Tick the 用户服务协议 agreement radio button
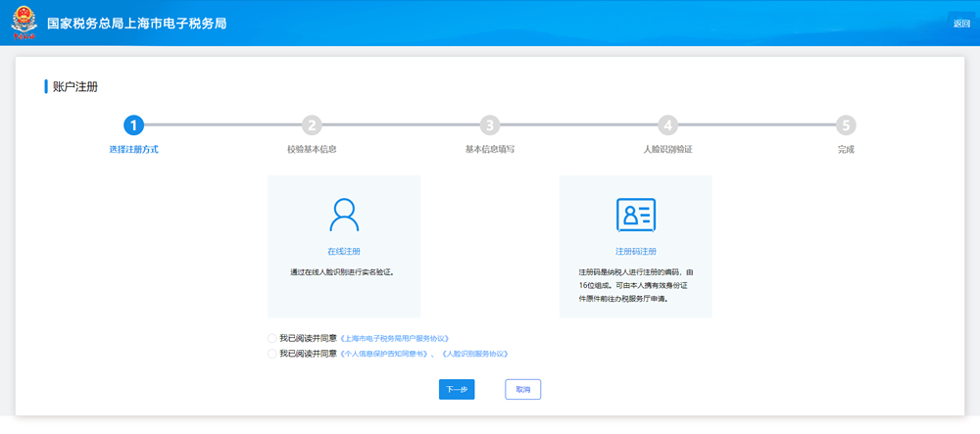Image resolution: width=980 pixels, height=434 pixels. [x=271, y=338]
